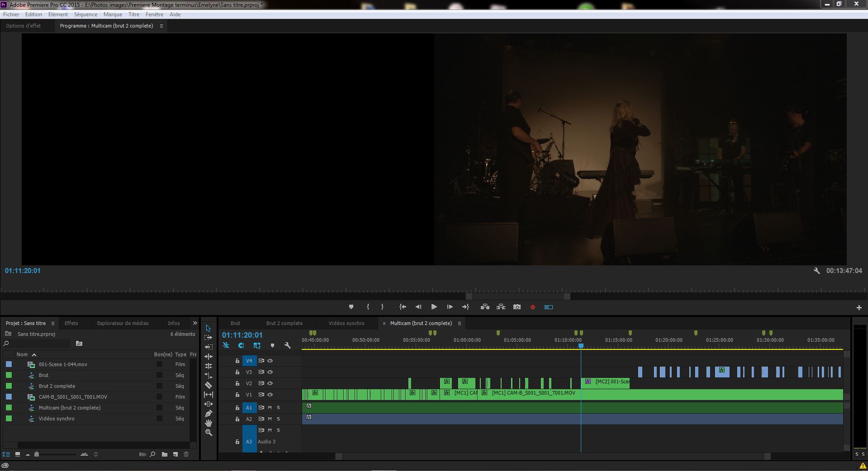Open Fichier menu
The width and height of the screenshot is (868, 471).
pos(11,14)
